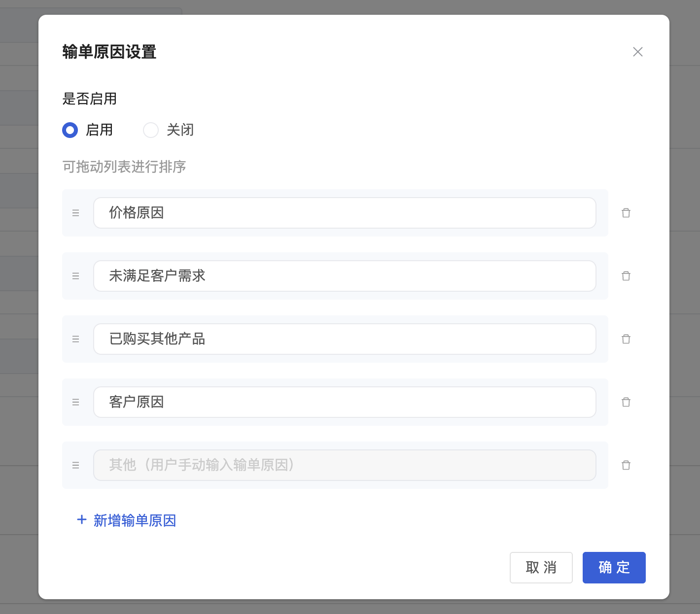
Task: Focus the 价格原因 input field
Action: point(345,213)
